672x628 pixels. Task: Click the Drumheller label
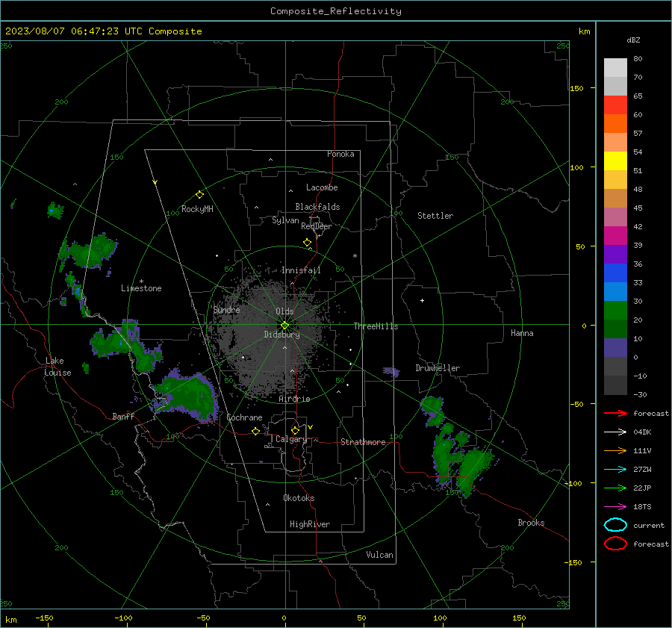point(438,368)
